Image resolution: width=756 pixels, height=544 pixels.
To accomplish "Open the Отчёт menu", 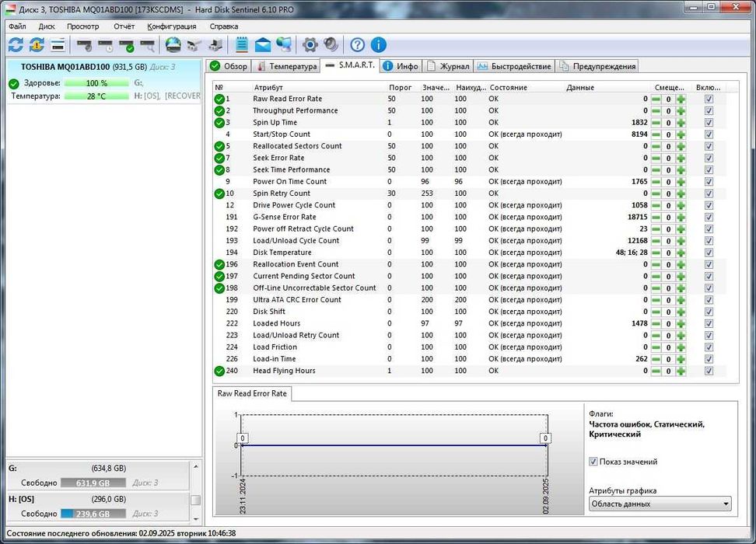I will tap(124, 26).
